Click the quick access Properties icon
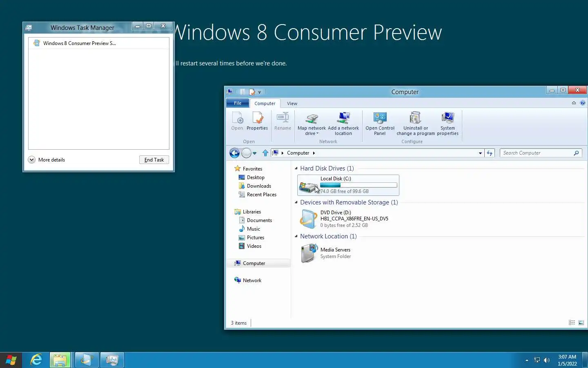The image size is (588, 368). coord(252,92)
